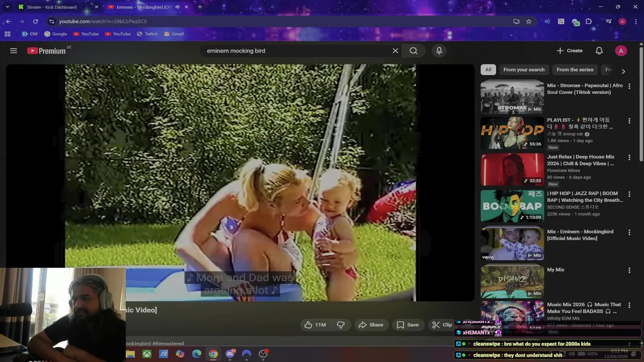Open the Gmail bookmark
The width and height of the screenshot is (644, 362).
click(x=174, y=34)
